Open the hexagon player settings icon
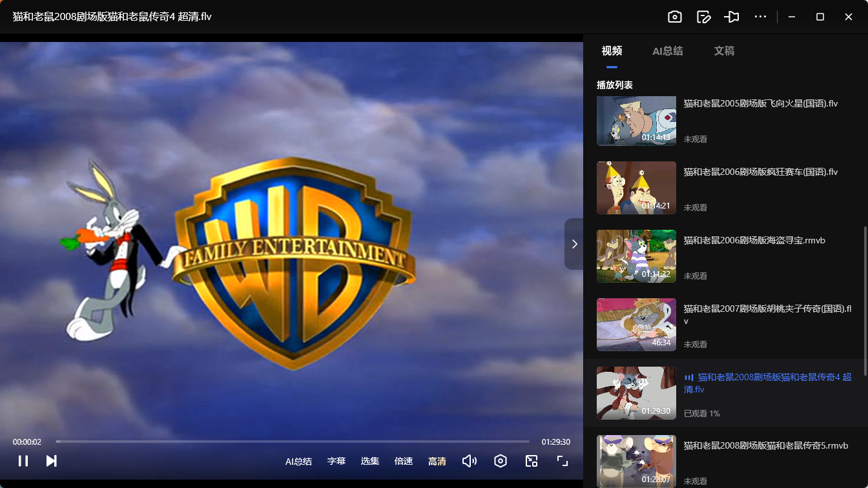 coord(501,461)
